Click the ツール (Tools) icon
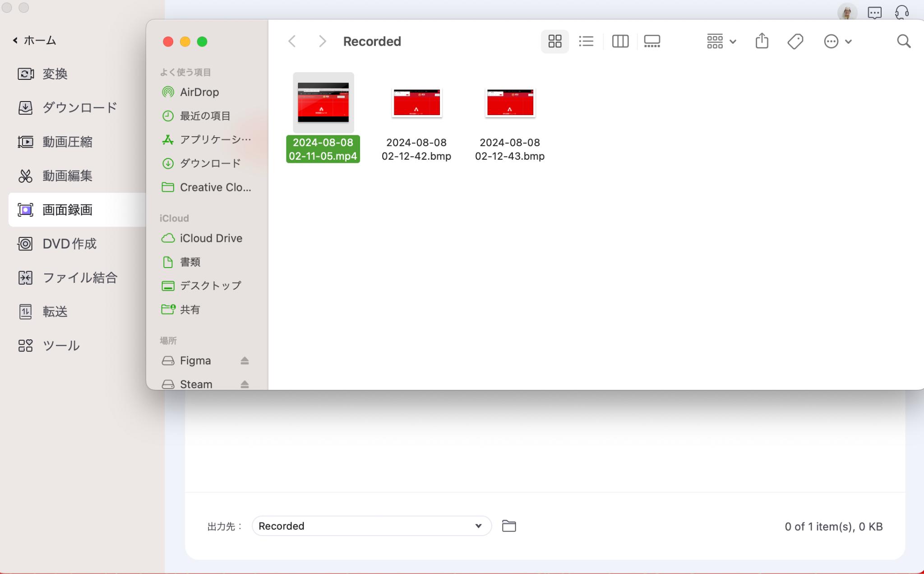Screen dimensions: 924x574 pos(25,344)
